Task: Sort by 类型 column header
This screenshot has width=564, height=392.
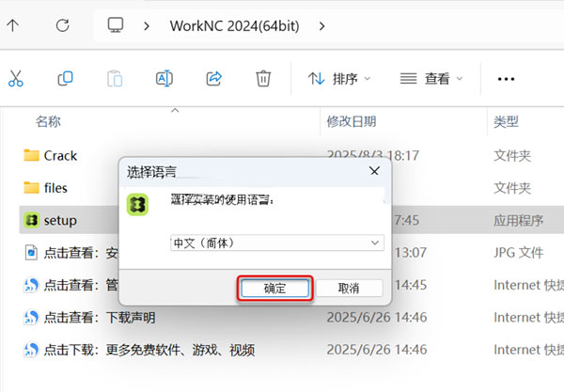Action: coord(506,121)
